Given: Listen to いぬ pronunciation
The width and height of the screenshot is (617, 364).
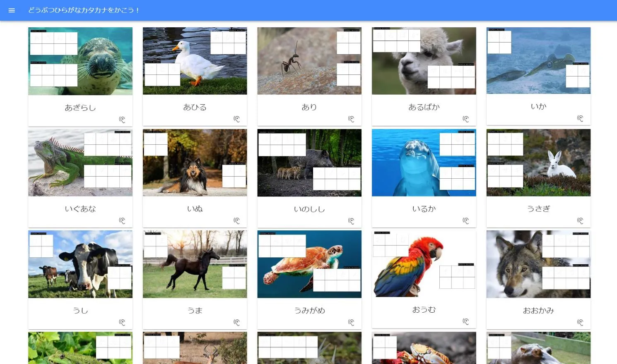Looking at the screenshot, I should pyautogui.click(x=236, y=221).
